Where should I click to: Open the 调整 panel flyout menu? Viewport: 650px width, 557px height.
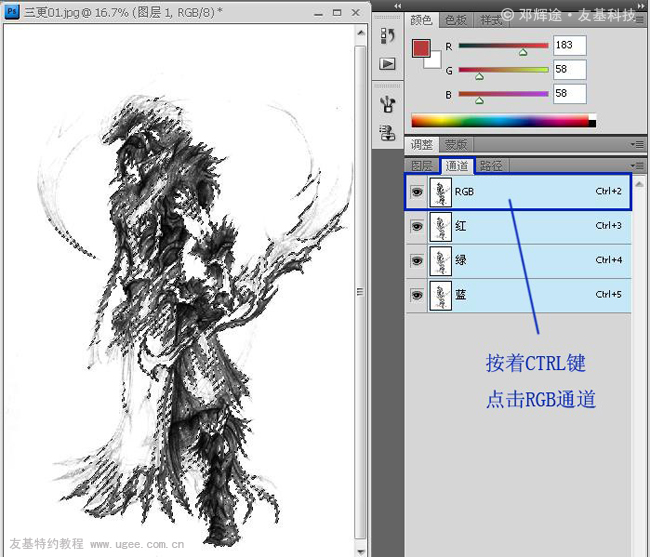(x=638, y=144)
